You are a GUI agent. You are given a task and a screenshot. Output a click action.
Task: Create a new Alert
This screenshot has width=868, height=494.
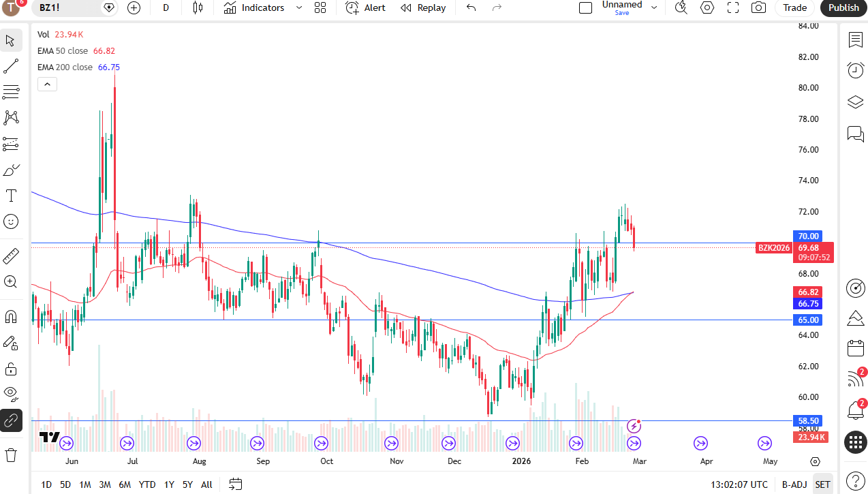[x=366, y=8]
